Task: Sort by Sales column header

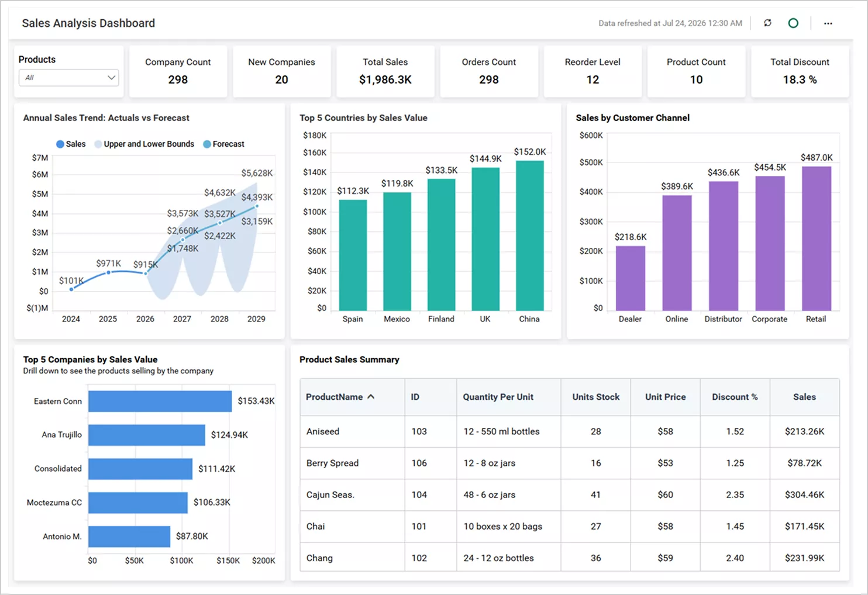Action: pyautogui.click(x=804, y=397)
